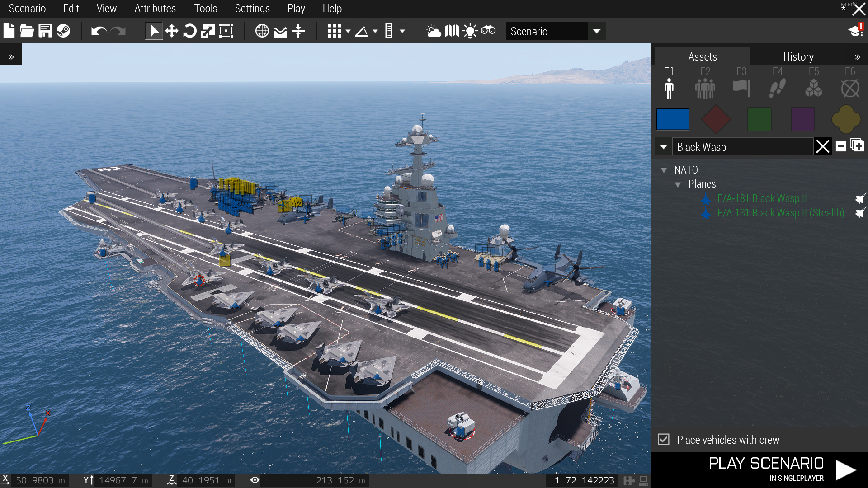Select the sun/weather lighting icon
Viewport: 868px width, 488px height.
pos(431,32)
